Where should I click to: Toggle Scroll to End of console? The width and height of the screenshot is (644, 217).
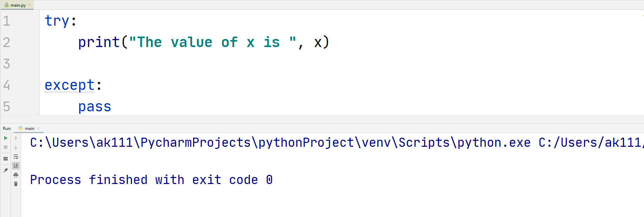click(x=16, y=165)
